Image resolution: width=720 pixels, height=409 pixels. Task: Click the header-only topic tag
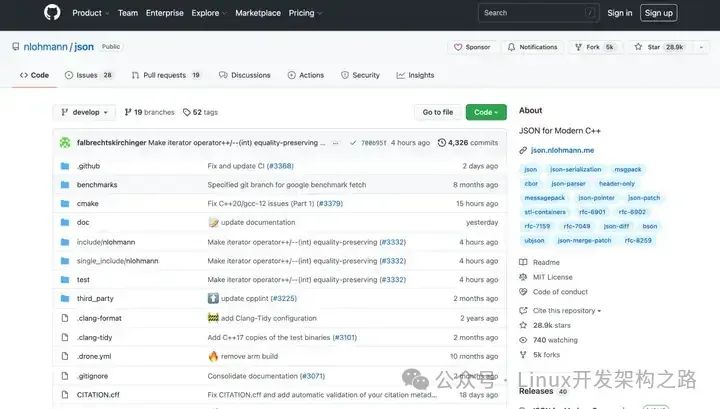tap(617, 184)
